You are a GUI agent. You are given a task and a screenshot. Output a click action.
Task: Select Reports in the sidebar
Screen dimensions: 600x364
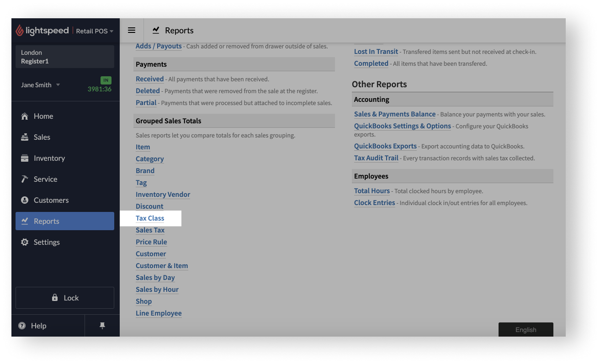tap(65, 221)
